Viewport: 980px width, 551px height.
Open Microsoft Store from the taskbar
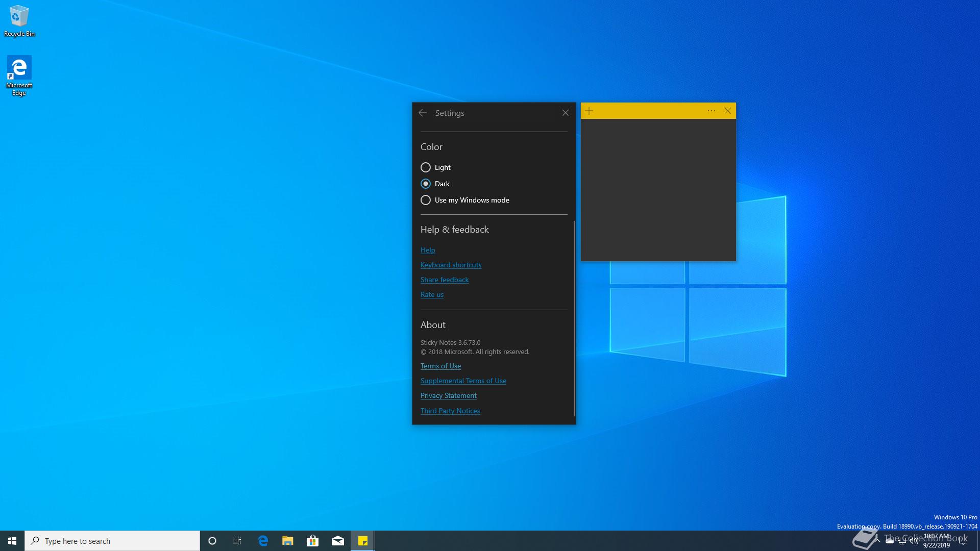(x=312, y=541)
